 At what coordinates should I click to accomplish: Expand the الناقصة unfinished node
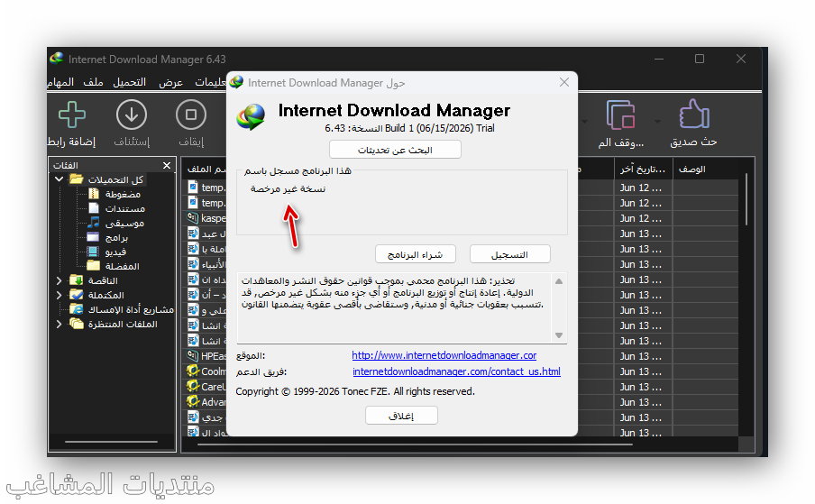pos(59,280)
